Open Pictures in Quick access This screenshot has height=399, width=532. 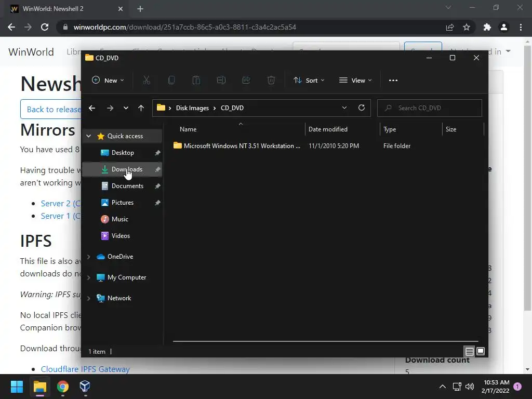[x=122, y=203]
